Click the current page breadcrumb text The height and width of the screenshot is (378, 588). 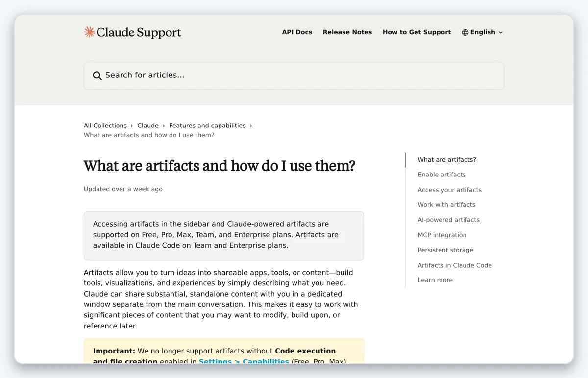(x=149, y=135)
